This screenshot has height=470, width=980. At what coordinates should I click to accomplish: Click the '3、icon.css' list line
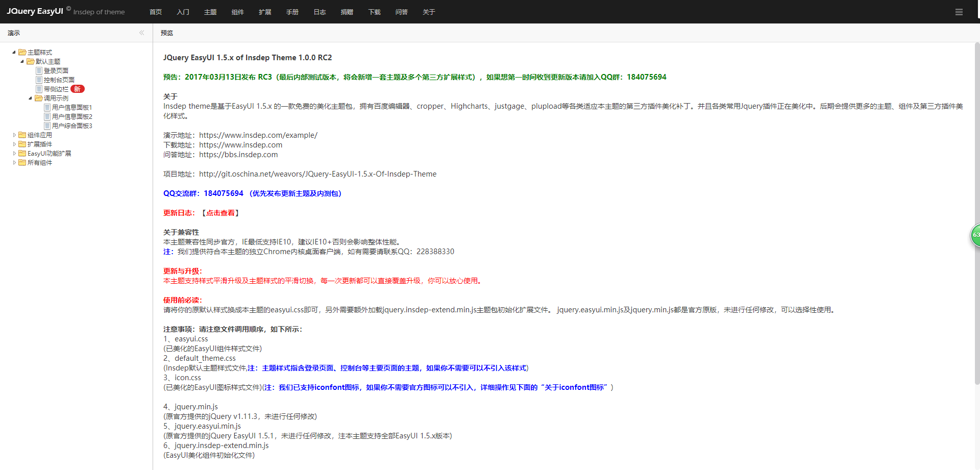coord(182,378)
